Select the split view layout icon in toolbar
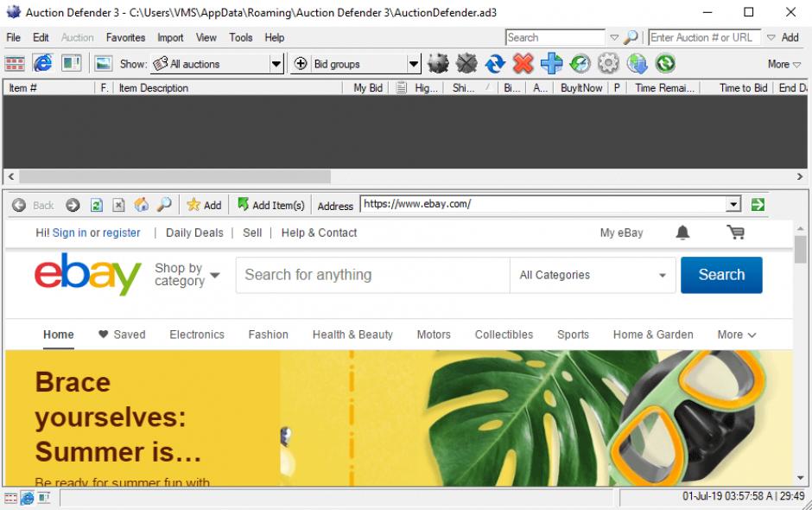The height and width of the screenshot is (510, 812). coord(71,64)
